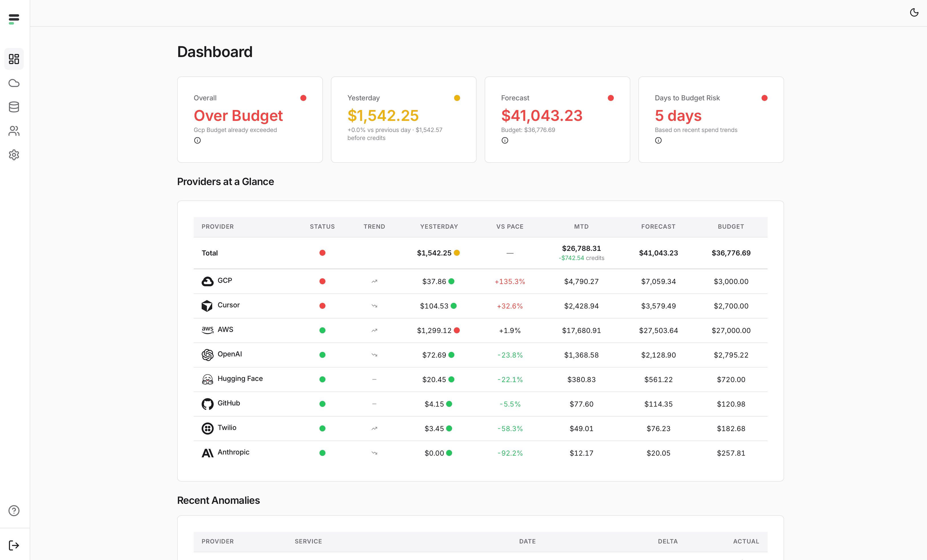This screenshot has height=560, width=927.
Task: Sort the table by the Forecast column header
Action: click(x=658, y=226)
